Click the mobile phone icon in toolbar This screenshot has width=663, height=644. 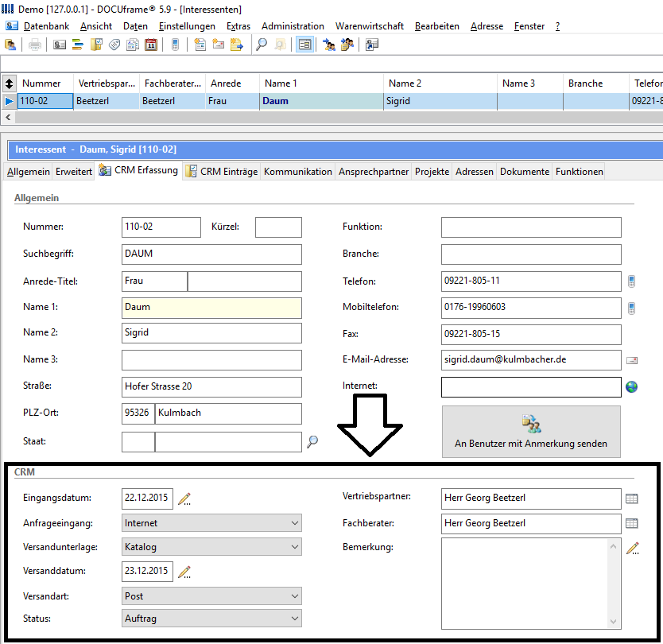click(x=175, y=45)
